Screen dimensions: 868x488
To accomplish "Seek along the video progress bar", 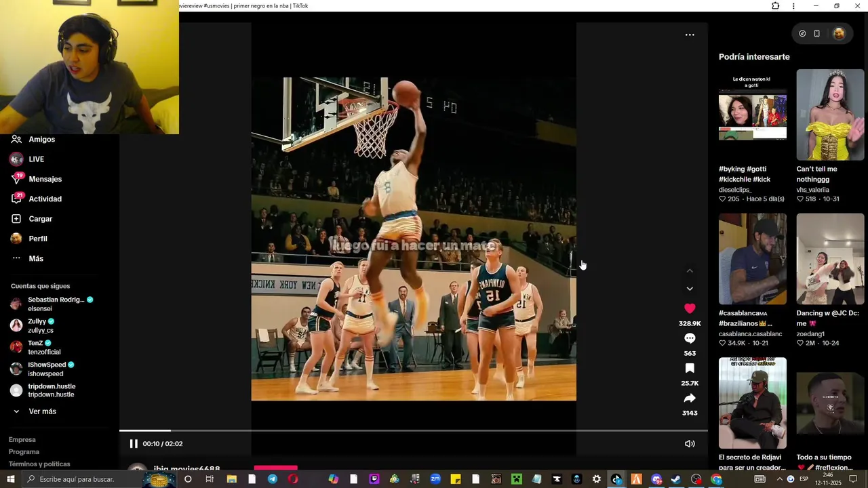I will (414, 430).
